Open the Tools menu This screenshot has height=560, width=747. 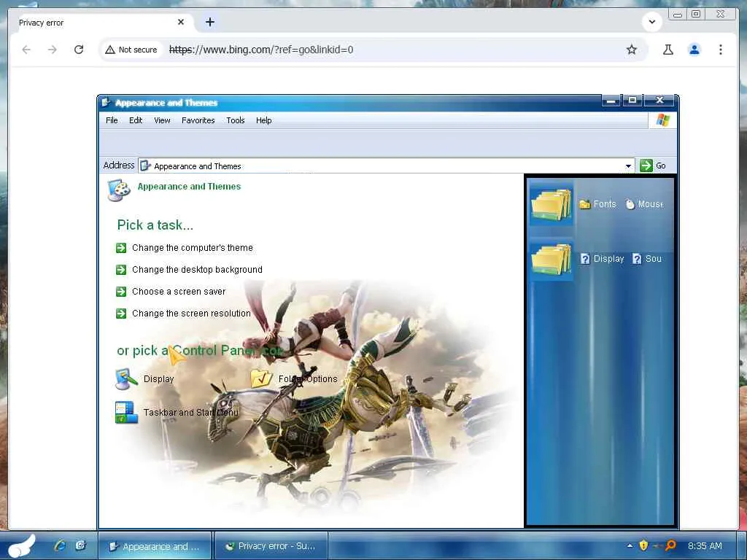click(236, 120)
